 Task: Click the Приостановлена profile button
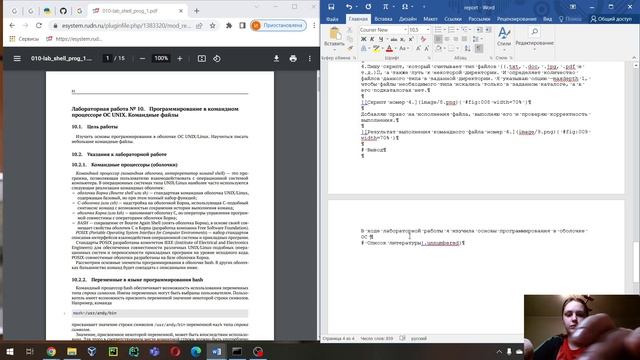[278, 25]
